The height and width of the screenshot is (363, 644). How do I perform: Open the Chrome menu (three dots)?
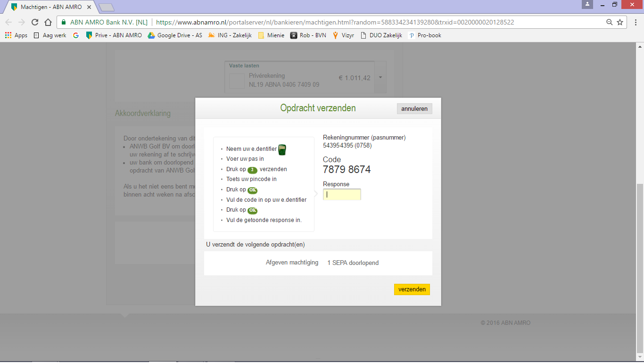click(x=635, y=22)
